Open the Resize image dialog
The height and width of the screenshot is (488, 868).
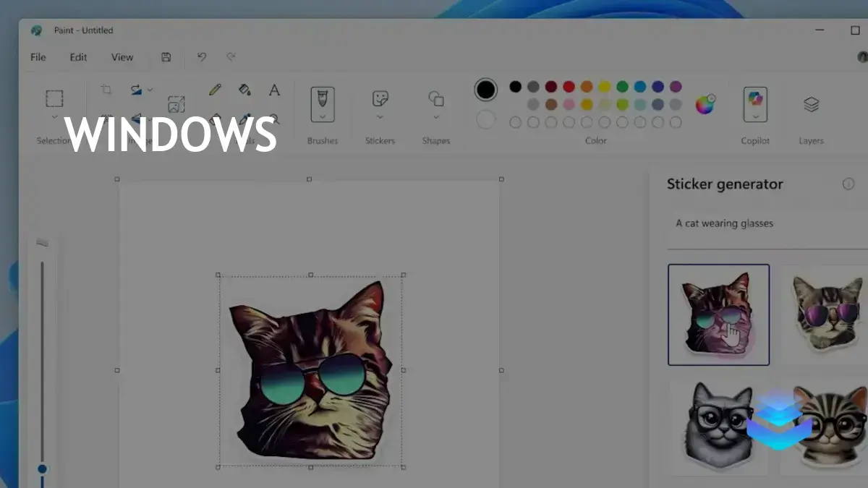point(176,103)
